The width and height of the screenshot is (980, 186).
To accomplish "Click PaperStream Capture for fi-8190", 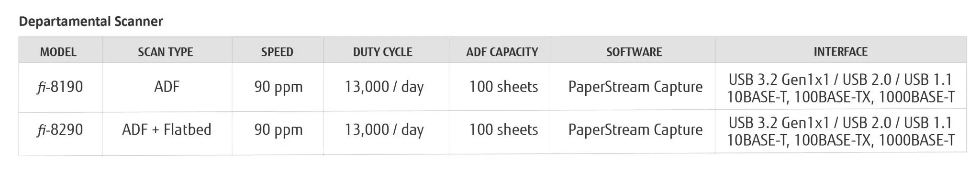I will coord(635,87).
